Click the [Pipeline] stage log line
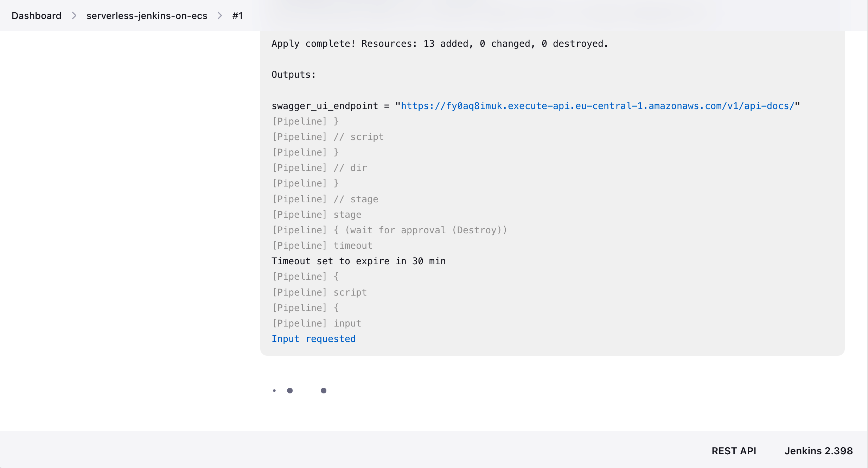The image size is (868, 468). (316, 214)
